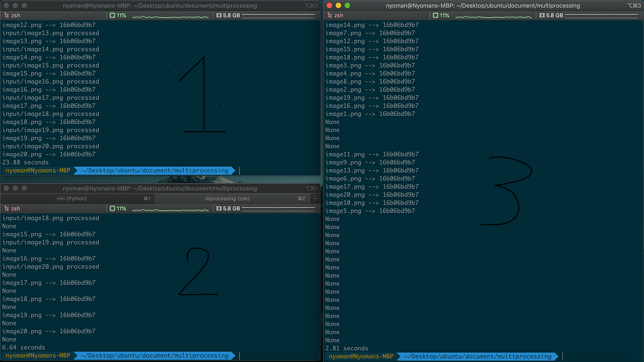Click the + button to open a new tab
The image size is (644, 362).
coord(315,198)
